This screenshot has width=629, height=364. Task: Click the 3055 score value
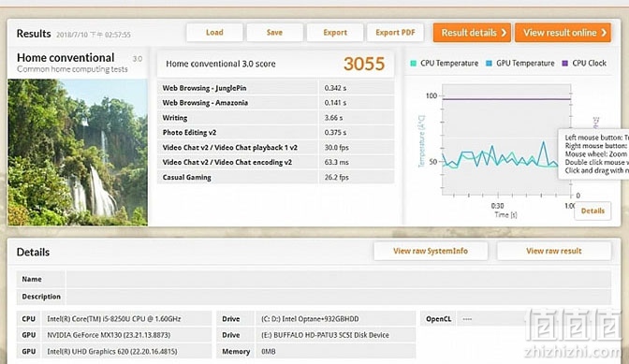pyautogui.click(x=364, y=64)
